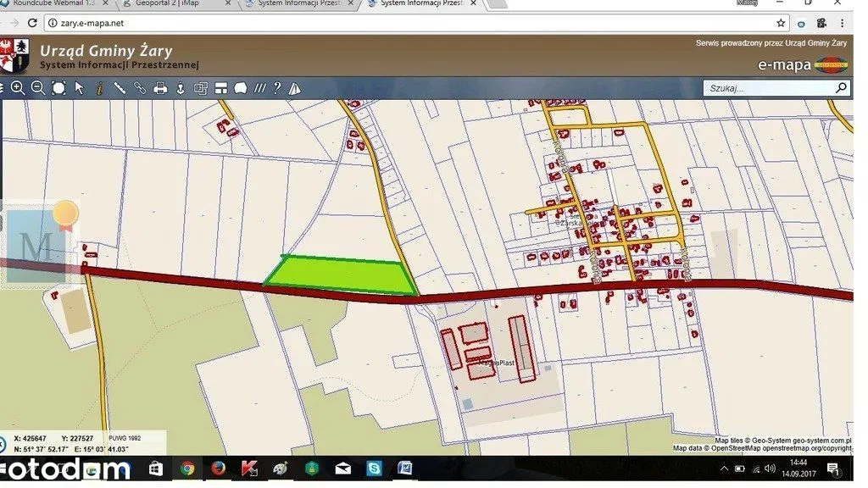Screen dimensions: 868x488
Task: Print the map with the printer icon
Action: (x=160, y=88)
